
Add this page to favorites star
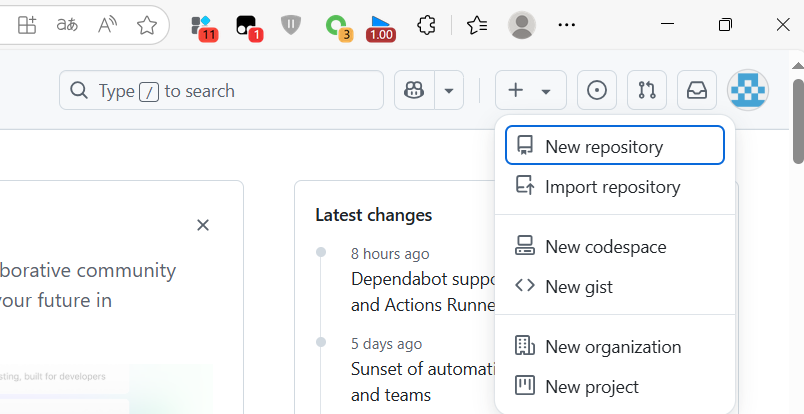[x=147, y=26]
